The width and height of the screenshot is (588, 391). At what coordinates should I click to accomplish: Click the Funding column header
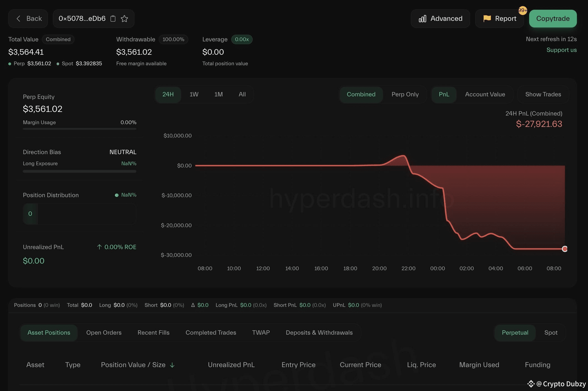[537, 365]
